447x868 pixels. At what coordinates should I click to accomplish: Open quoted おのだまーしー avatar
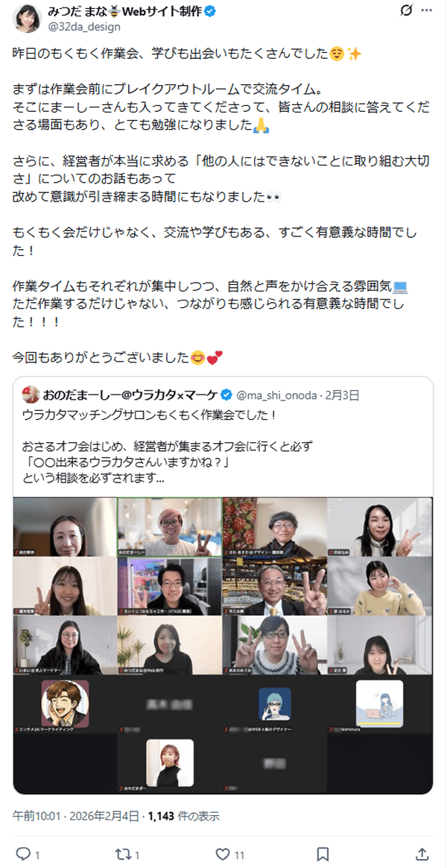pyautogui.click(x=30, y=394)
